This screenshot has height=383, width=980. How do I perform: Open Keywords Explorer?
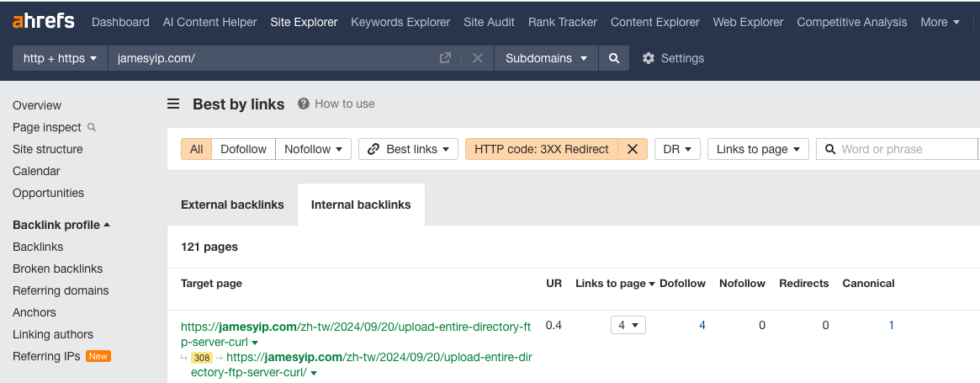(x=400, y=22)
